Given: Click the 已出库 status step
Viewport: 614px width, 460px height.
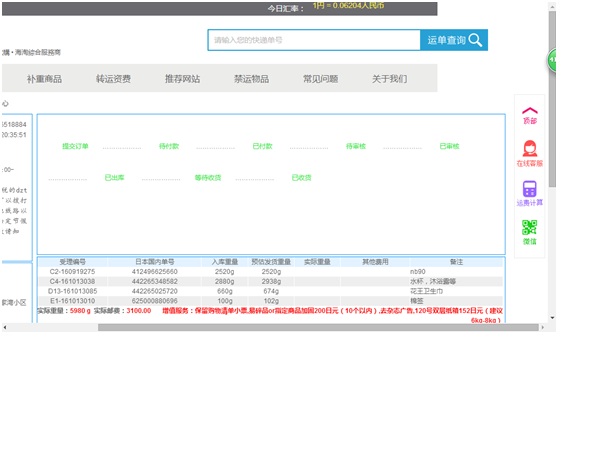Looking at the screenshot, I should pyautogui.click(x=114, y=178).
